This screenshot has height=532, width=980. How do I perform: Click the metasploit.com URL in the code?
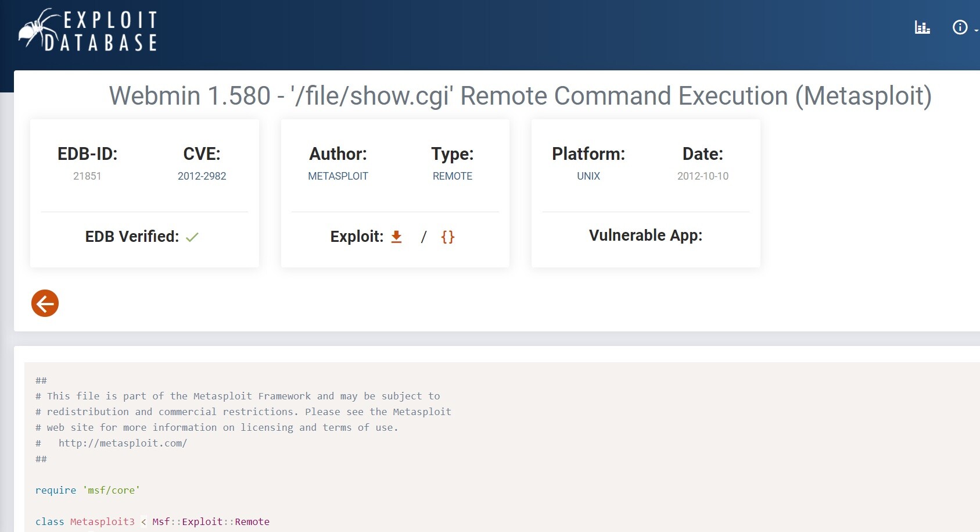coord(123,443)
